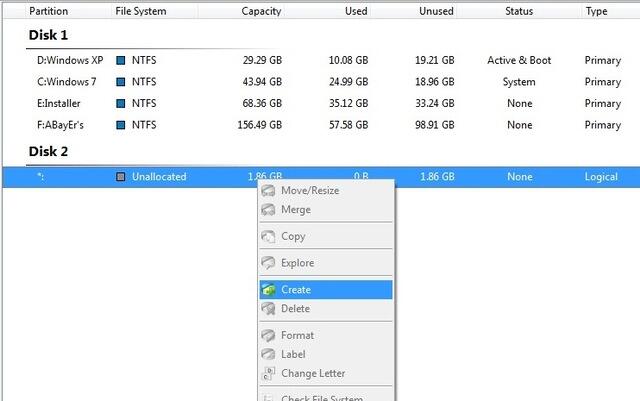Click the Disk 1 heading
Image resolution: width=640 pixels, height=401 pixels.
click(x=48, y=35)
